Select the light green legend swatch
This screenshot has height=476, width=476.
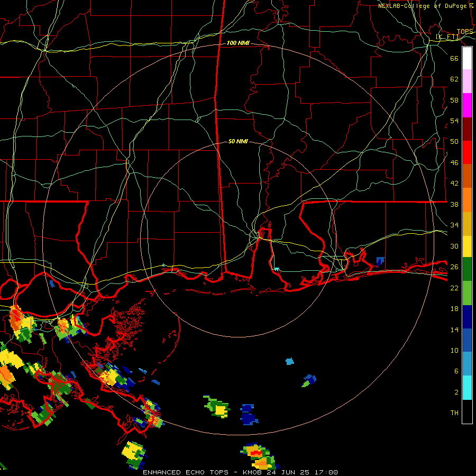(467, 293)
